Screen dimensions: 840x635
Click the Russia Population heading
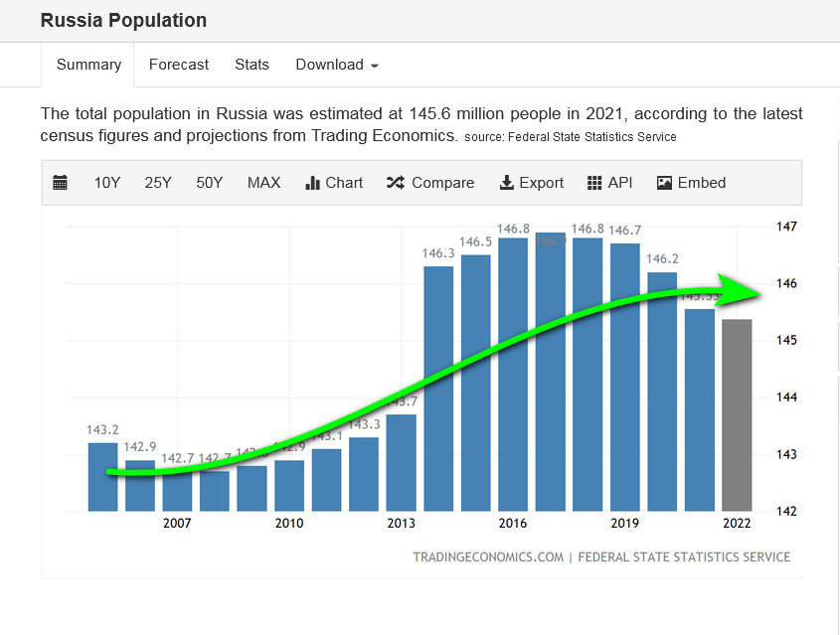click(124, 20)
